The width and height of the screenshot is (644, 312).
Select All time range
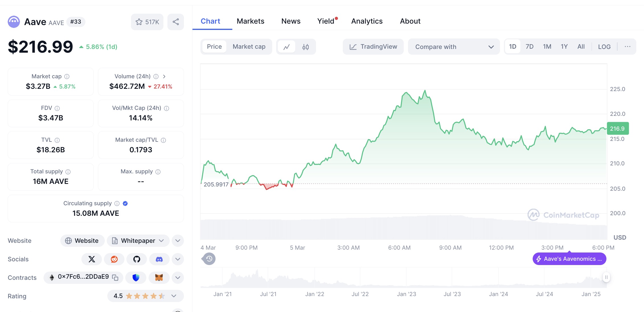pyautogui.click(x=581, y=47)
